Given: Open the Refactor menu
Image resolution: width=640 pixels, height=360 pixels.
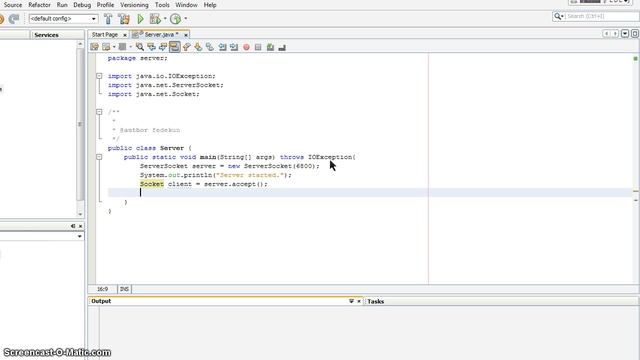Looking at the screenshot, I should (x=39, y=5).
